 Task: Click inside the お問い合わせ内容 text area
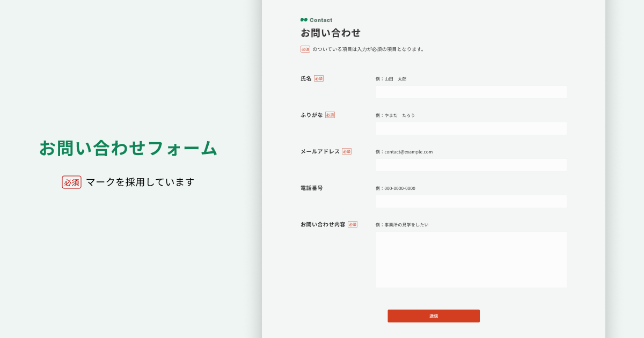471,259
